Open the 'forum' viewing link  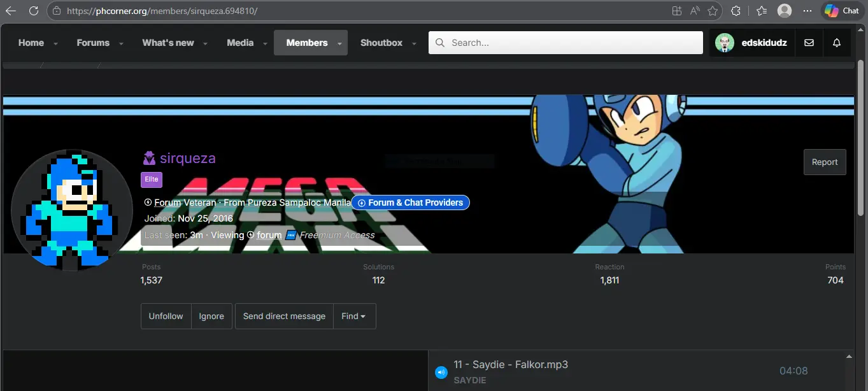point(269,235)
